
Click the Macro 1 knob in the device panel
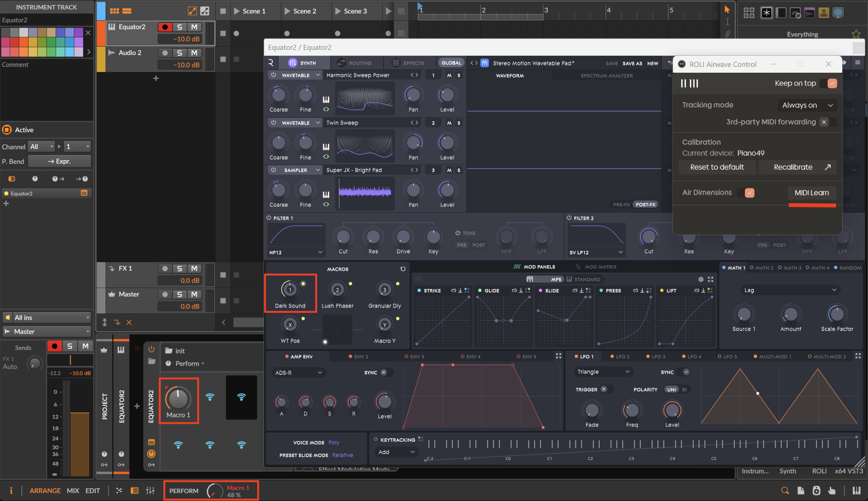coord(178,399)
